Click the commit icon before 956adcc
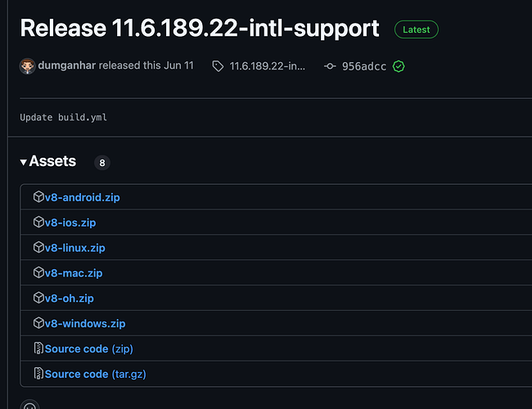The image size is (532, 409). pos(329,65)
